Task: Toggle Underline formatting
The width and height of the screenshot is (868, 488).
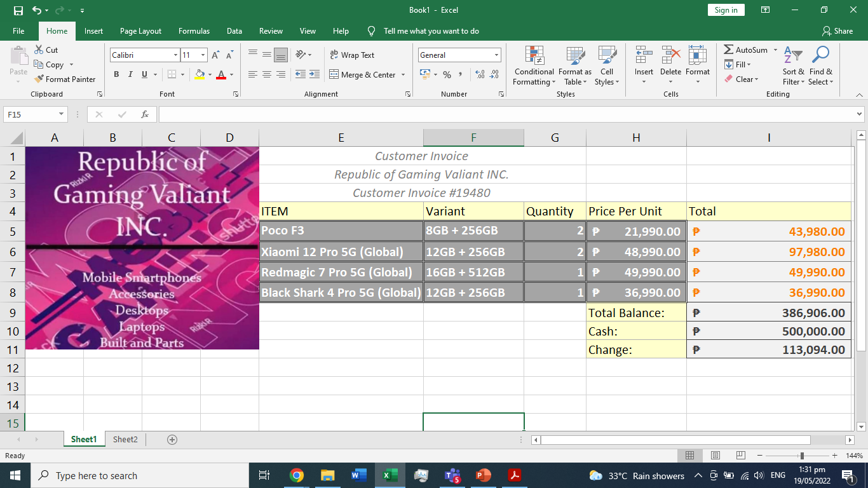Action: 144,74
